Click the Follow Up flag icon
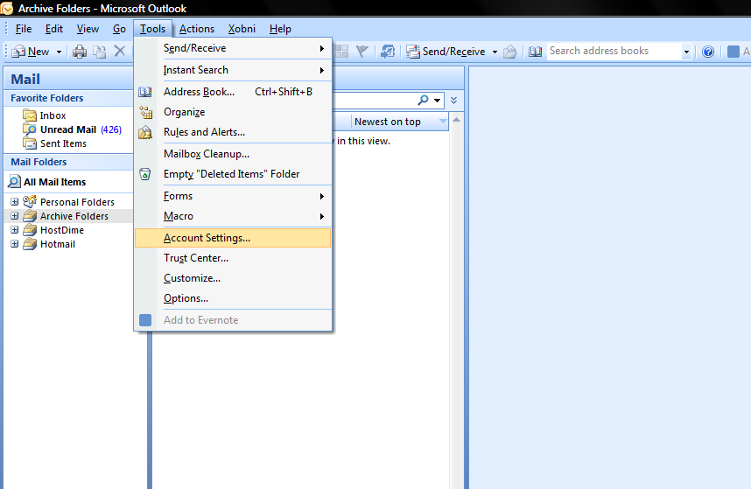The width and height of the screenshot is (751, 489). [x=362, y=51]
